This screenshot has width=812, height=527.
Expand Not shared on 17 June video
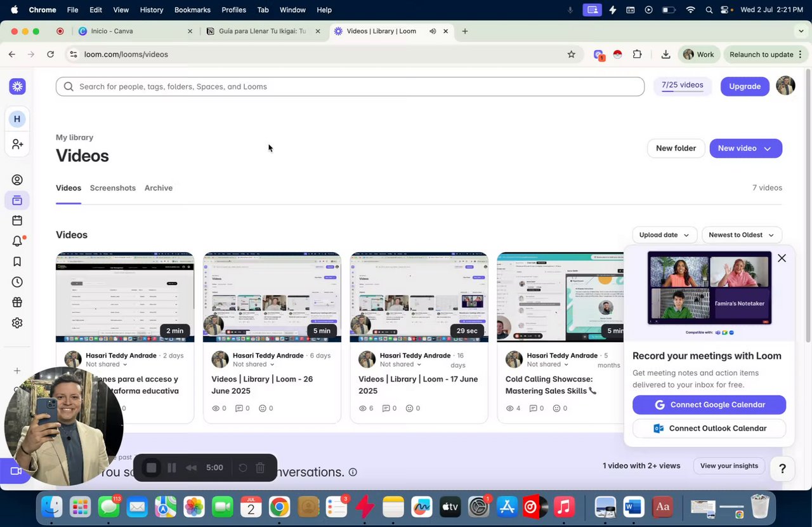pyautogui.click(x=401, y=364)
